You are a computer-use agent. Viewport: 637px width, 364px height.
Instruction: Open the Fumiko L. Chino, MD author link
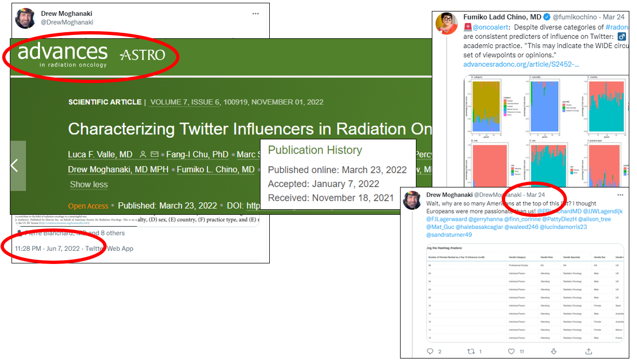(x=216, y=169)
